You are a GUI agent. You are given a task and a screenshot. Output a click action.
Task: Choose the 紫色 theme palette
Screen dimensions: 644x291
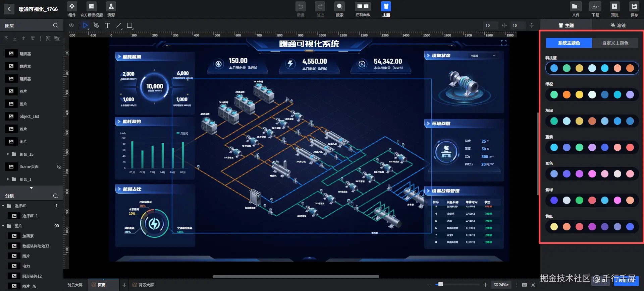coord(592,174)
